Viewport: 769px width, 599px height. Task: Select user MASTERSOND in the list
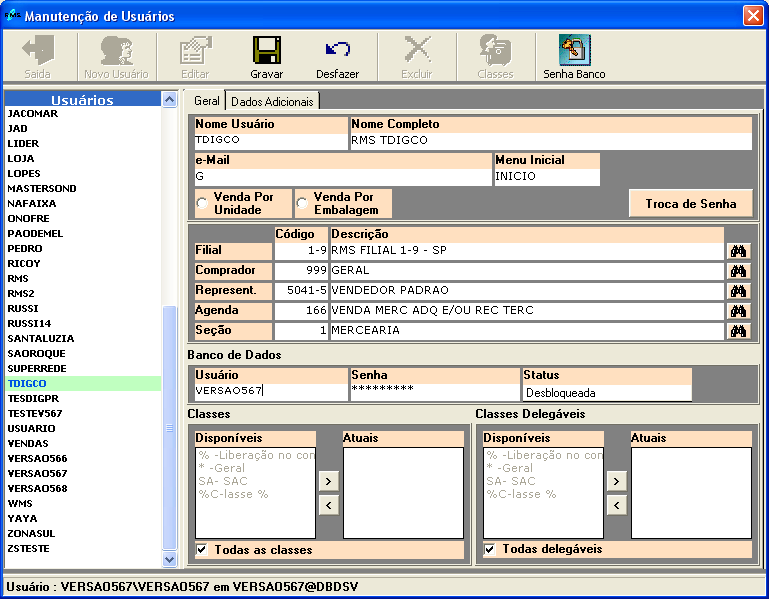pyautogui.click(x=82, y=189)
